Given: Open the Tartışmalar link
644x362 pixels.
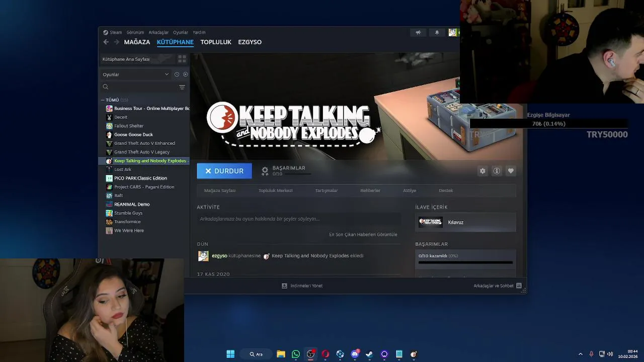Looking at the screenshot, I should coord(326,191).
